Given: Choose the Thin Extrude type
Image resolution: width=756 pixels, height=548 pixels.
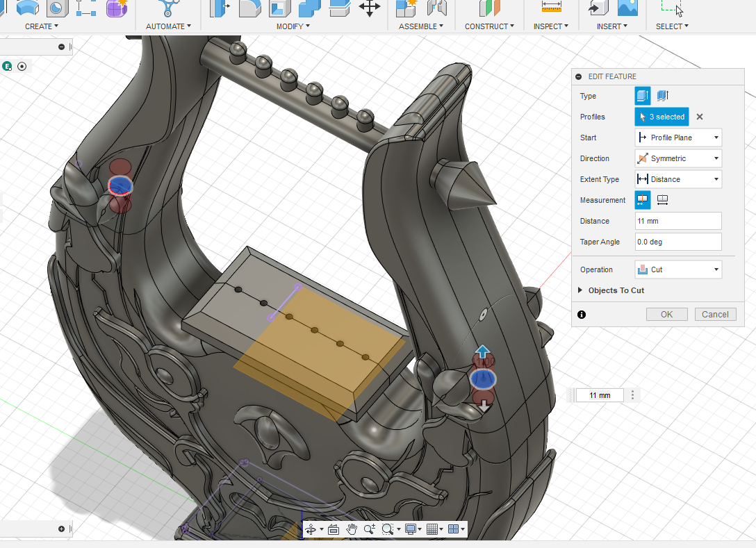Looking at the screenshot, I should click(663, 96).
